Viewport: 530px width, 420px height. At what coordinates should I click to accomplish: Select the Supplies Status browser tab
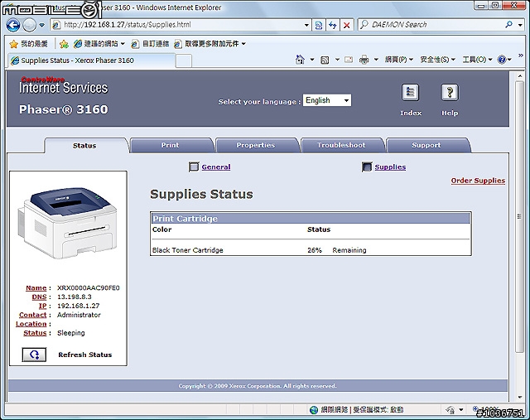click(91, 60)
